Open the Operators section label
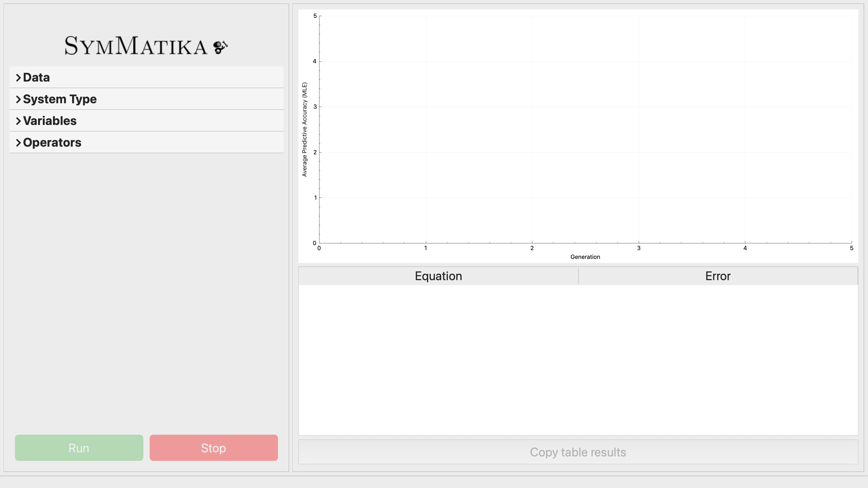The image size is (868, 488). 52,143
